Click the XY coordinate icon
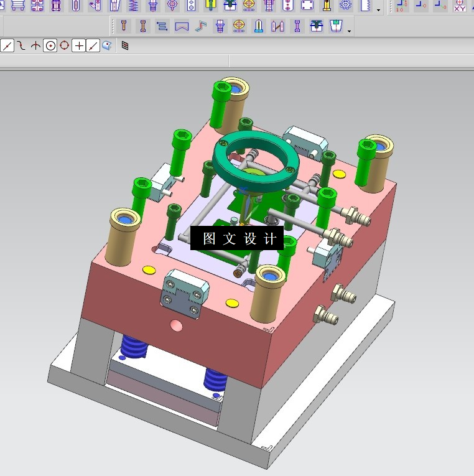The width and height of the screenshot is (474, 476). coord(460,6)
